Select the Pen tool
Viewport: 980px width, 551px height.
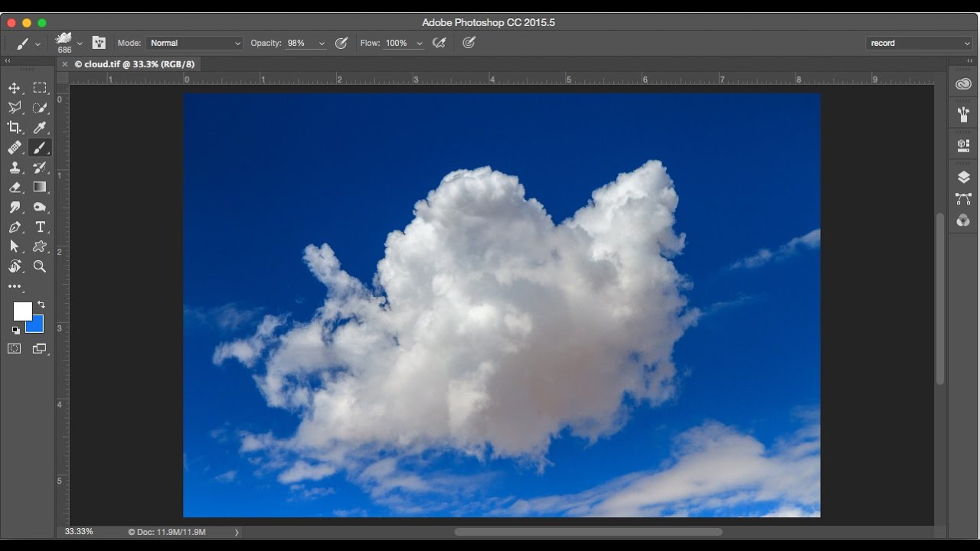point(15,227)
